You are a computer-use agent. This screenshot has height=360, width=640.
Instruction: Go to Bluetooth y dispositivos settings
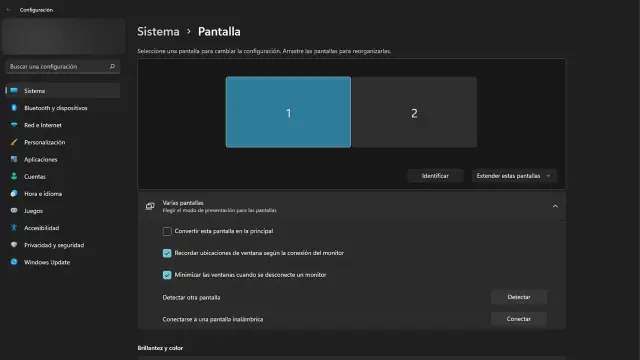click(63, 108)
